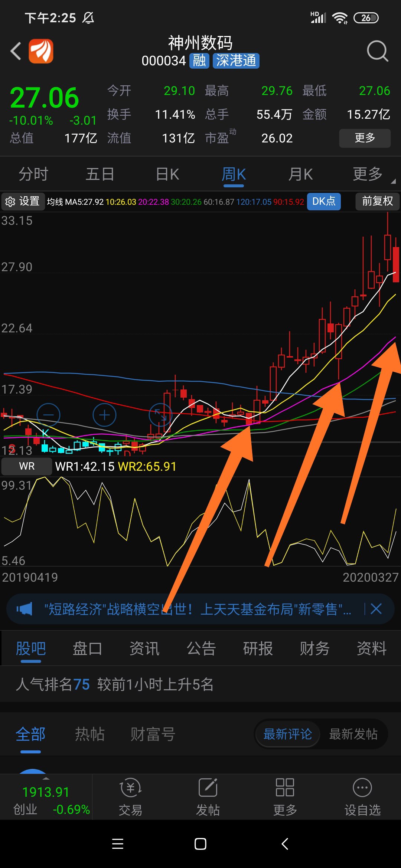
Task: Tap the 27.06 current price
Action: 44,98
